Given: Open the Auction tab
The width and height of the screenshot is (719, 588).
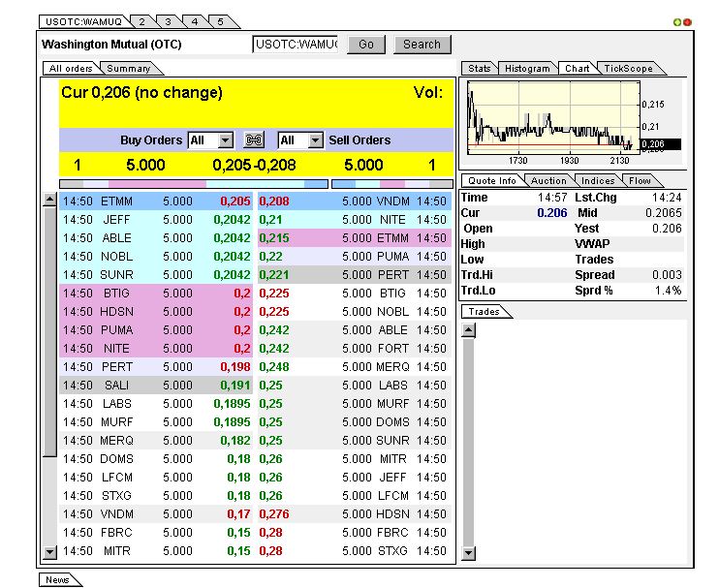Looking at the screenshot, I should [x=548, y=180].
